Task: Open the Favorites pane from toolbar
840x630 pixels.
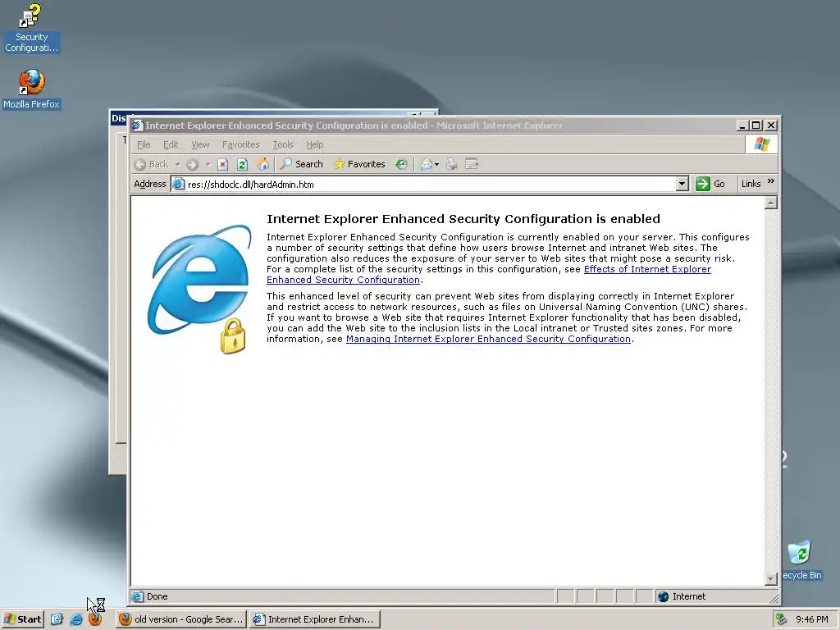Action: [x=359, y=164]
